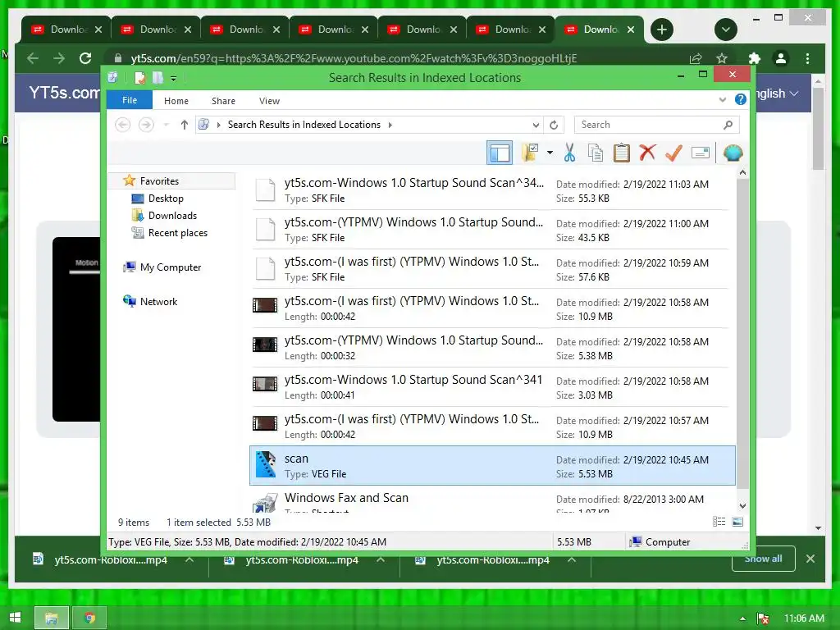
Task: Click Show all downloads button
Action: [x=763, y=559]
